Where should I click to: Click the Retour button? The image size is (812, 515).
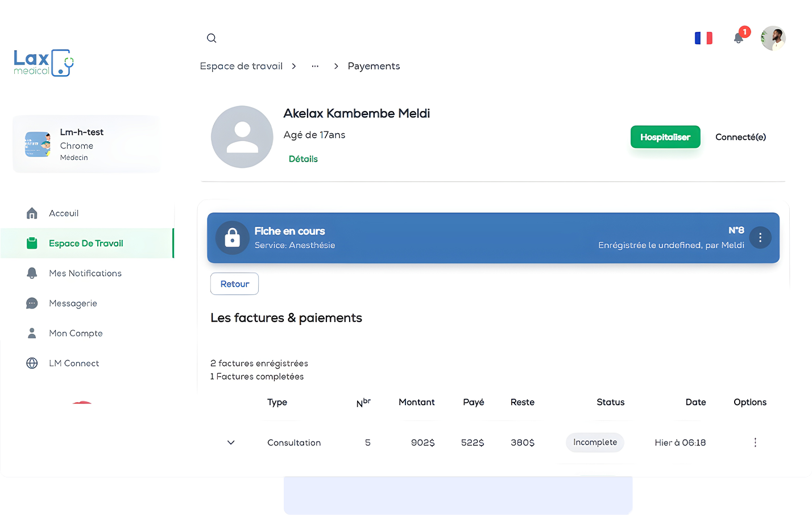234,284
